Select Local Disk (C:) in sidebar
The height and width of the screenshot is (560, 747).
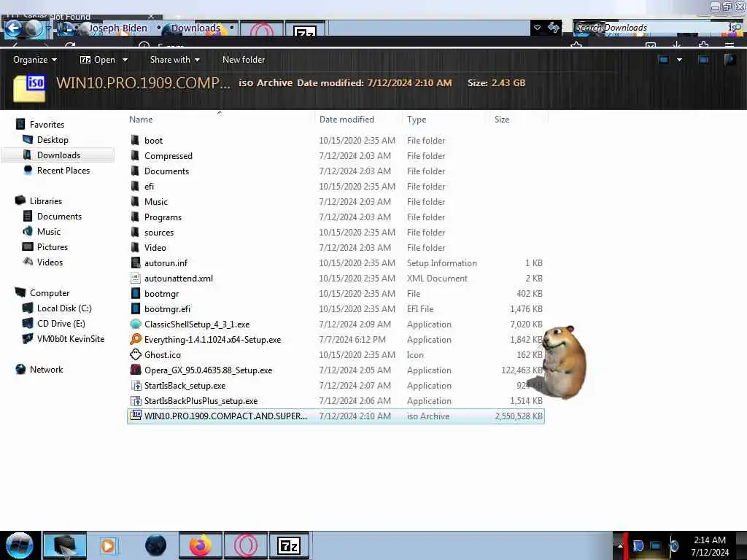click(x=64, y=308)
